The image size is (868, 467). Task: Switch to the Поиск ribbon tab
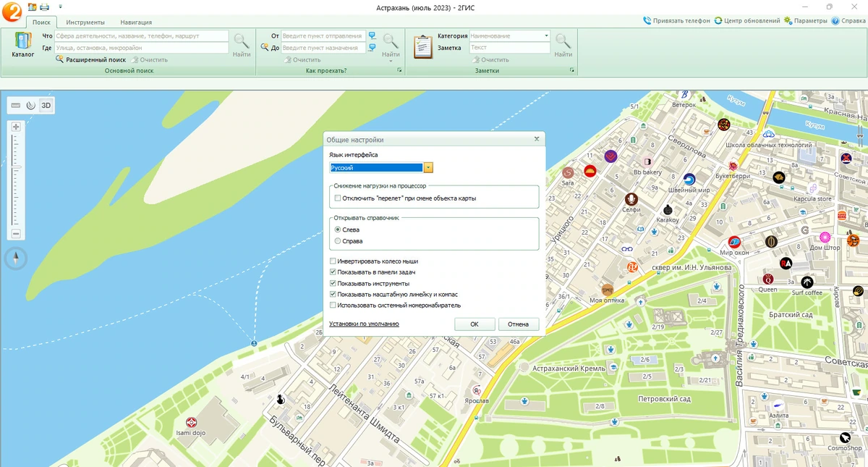pos(41,22)
